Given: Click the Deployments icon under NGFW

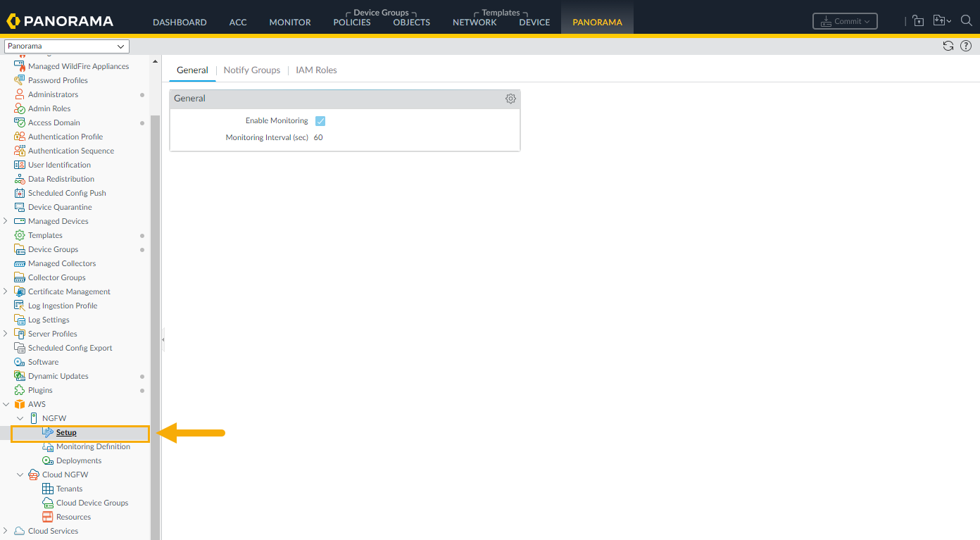Looking at the screenshot, I should [48, 460].
